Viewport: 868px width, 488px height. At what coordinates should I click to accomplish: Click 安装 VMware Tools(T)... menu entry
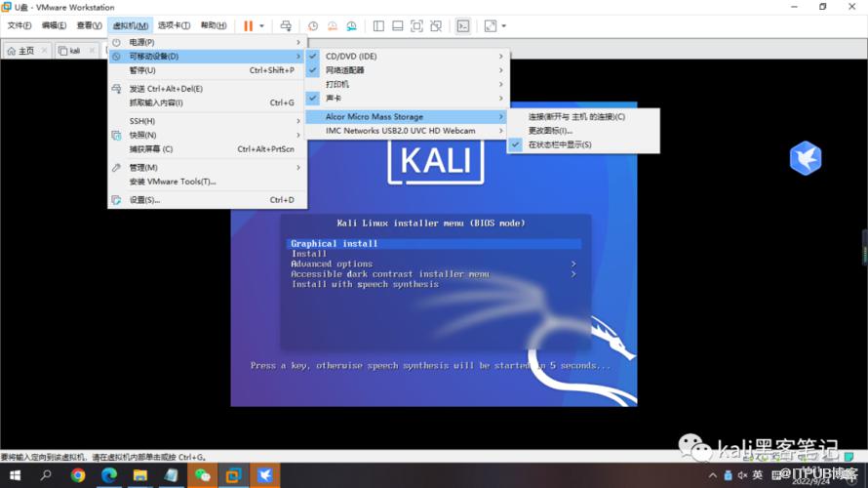(207, 182)
